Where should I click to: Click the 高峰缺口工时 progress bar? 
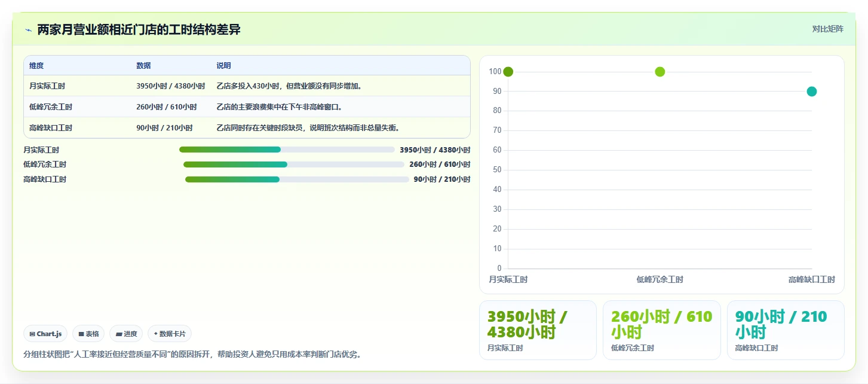click(297, 179)
